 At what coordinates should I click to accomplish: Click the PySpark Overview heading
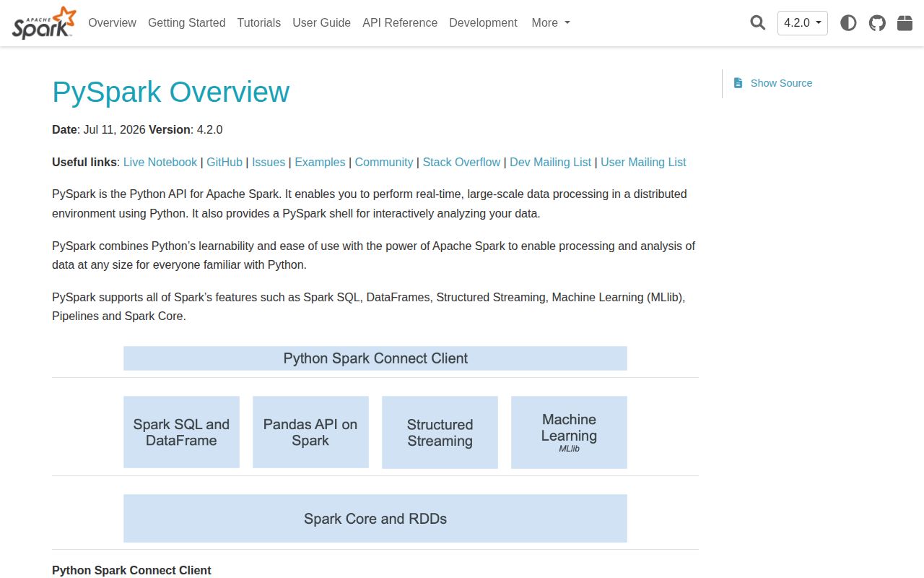pos(171,92)
